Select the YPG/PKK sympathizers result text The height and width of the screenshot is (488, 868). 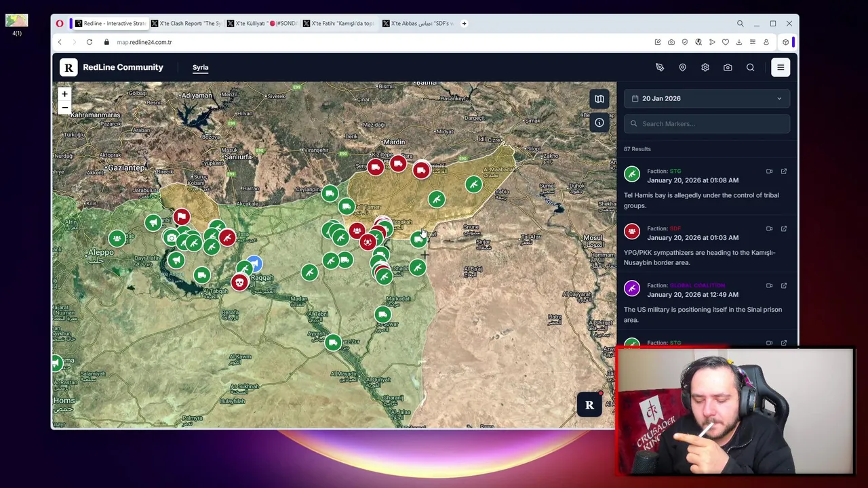point(699,258)
